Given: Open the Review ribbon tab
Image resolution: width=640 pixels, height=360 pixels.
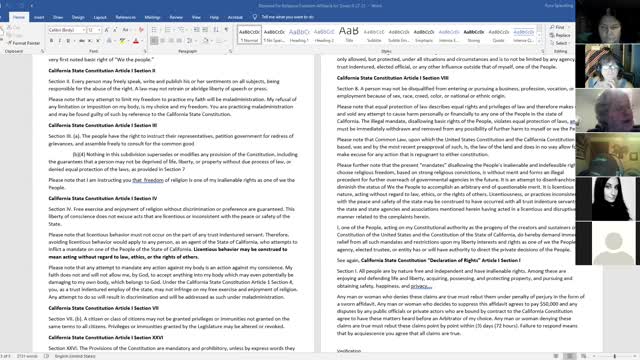Looking at the screenshot, I should point(176,17).
